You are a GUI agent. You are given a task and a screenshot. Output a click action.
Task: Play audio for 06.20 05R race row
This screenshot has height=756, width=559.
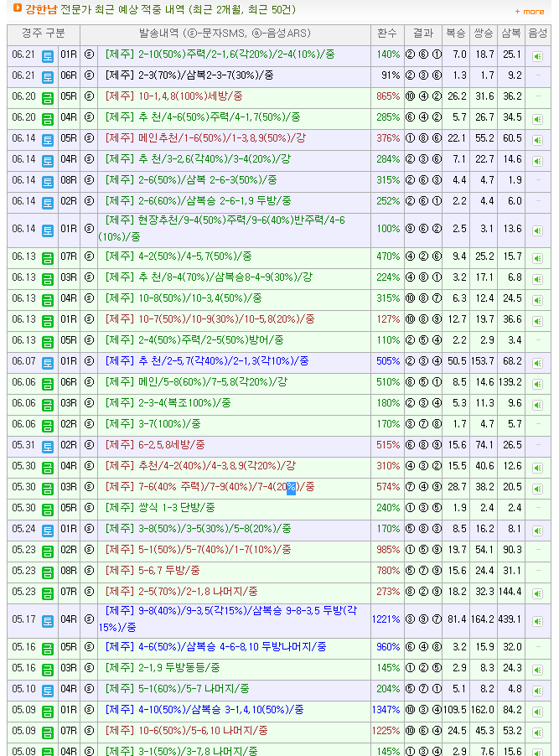tap(537, 97)
